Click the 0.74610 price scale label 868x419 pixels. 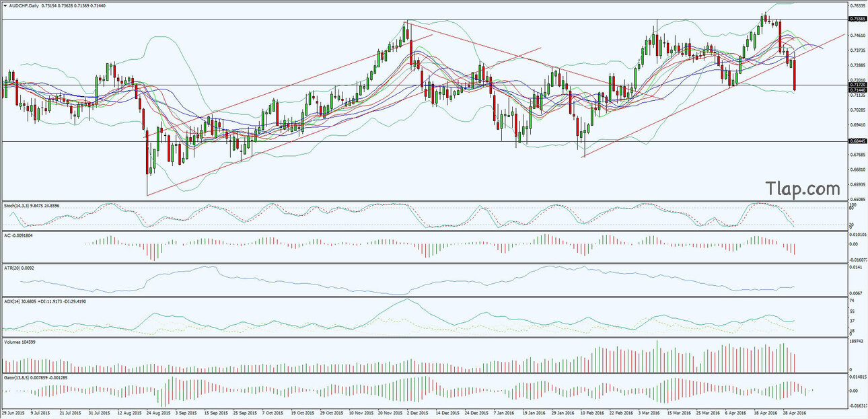[857, 36]
